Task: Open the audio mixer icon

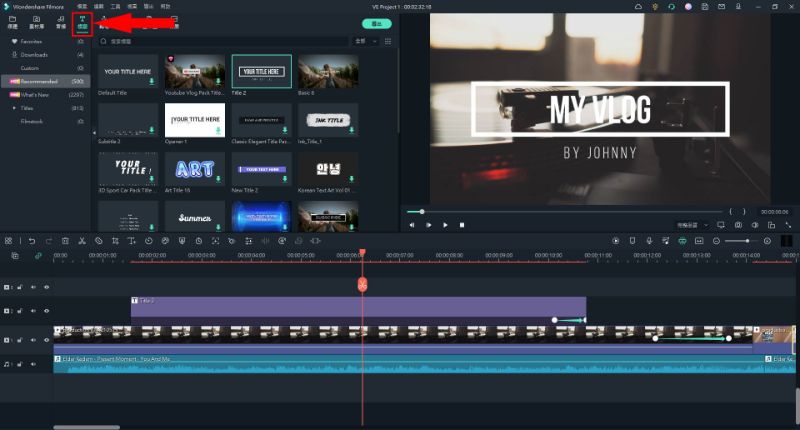Action: pos(666,241)
